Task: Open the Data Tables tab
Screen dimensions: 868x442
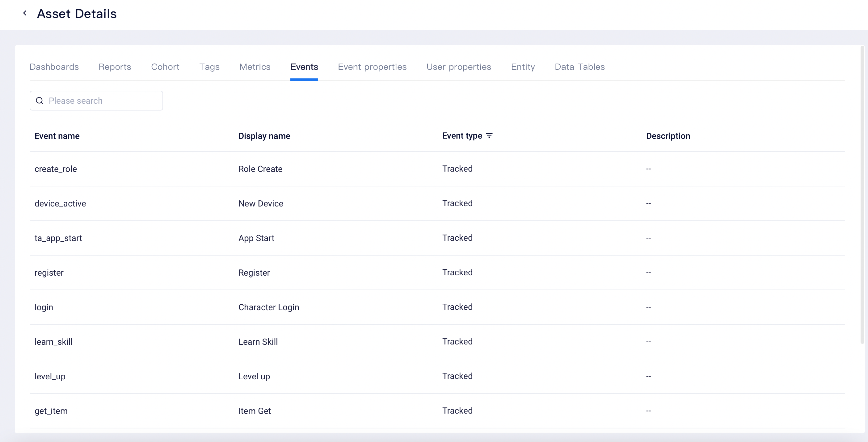Action: pos(580,67)
